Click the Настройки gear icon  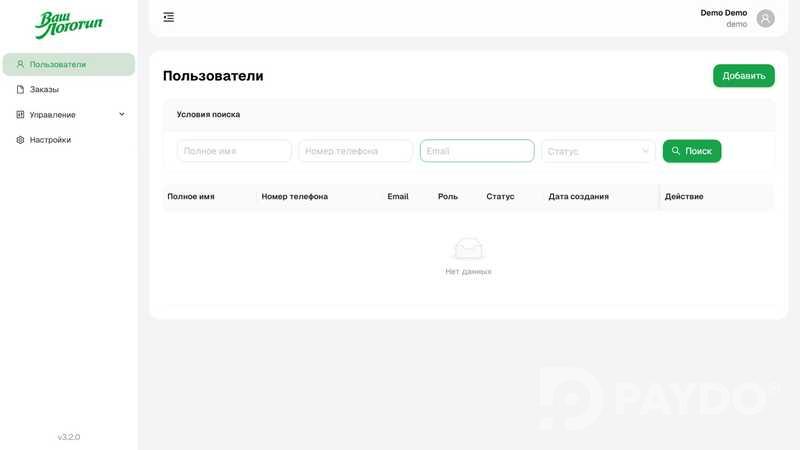[x=20, y=140]
